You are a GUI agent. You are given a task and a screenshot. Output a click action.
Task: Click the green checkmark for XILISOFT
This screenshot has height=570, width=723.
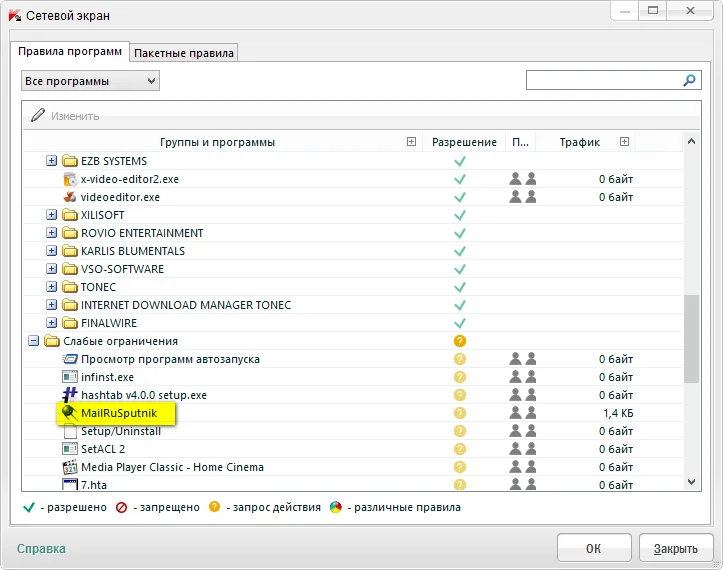(x=460, y=215)
